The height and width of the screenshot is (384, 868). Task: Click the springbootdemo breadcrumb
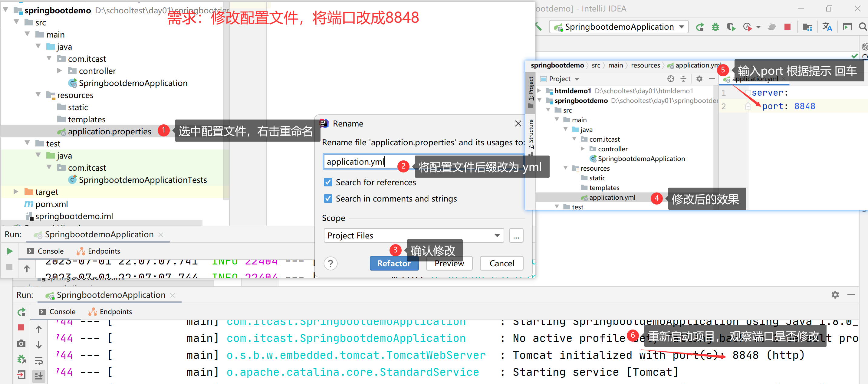[557, 65]
